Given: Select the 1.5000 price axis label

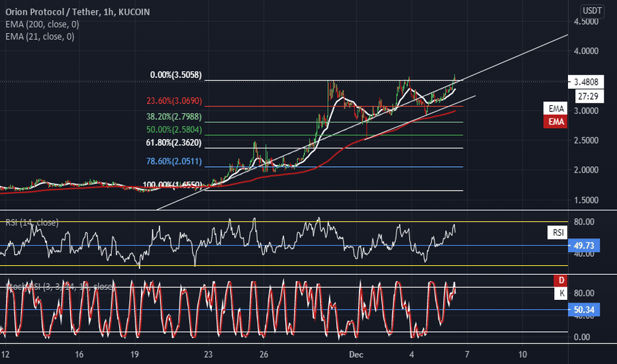Looking at the screenshot, I should (x=586, y=200).
